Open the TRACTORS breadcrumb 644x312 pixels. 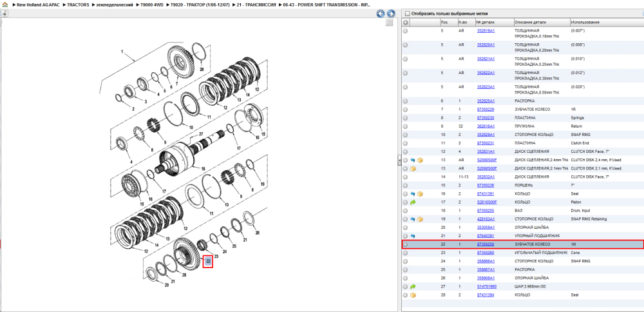point(78,5)
